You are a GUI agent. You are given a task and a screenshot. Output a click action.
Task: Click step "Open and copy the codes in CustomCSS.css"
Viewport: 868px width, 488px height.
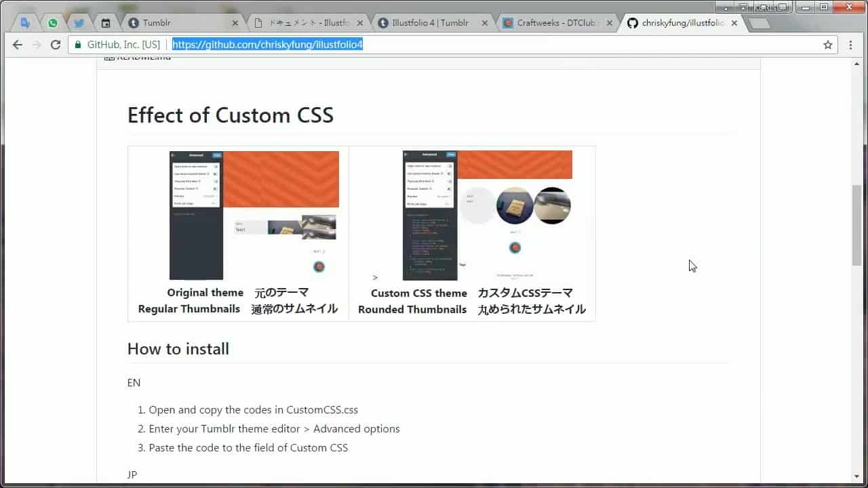point(254,410)
